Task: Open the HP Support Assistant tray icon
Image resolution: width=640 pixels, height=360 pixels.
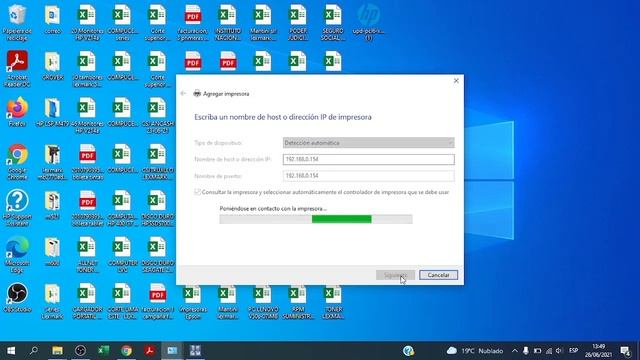Action: 409,351
